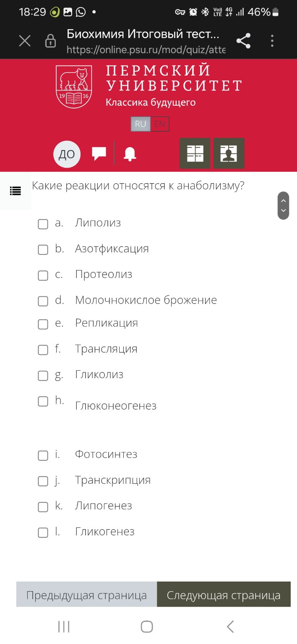The height and width of the screenshot is (644, 297).
Task: Return to Предыдущая страница
Action: tap(86, 595)
